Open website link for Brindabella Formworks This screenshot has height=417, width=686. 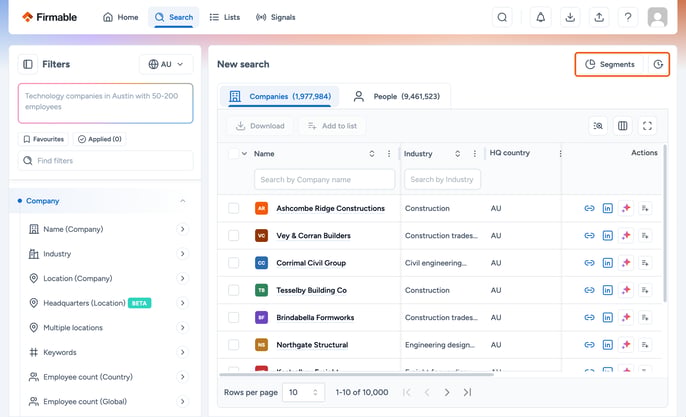click(589, 317)
